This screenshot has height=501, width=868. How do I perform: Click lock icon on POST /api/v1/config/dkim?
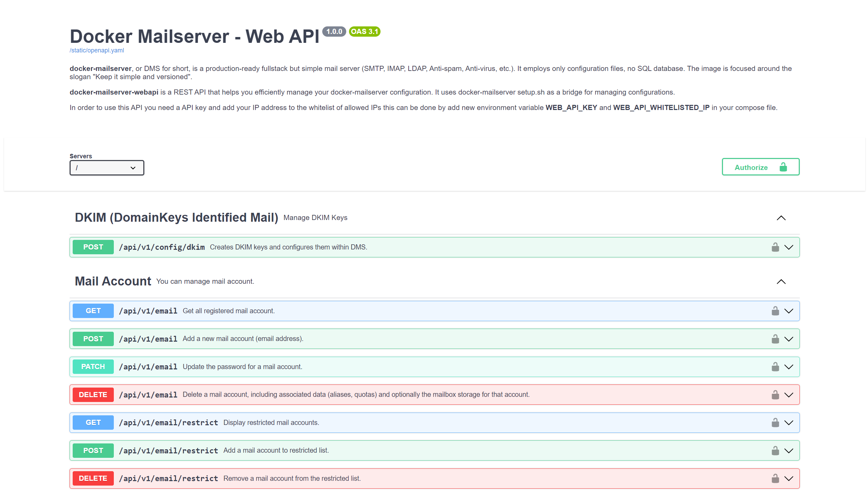775,247
